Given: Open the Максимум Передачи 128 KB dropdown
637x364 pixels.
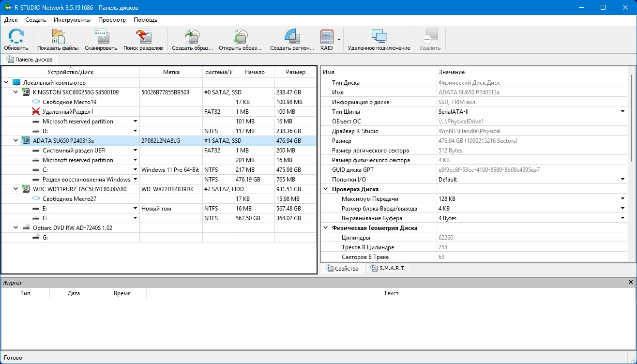Looking at the screenshot, I should [x=622, y=199].
